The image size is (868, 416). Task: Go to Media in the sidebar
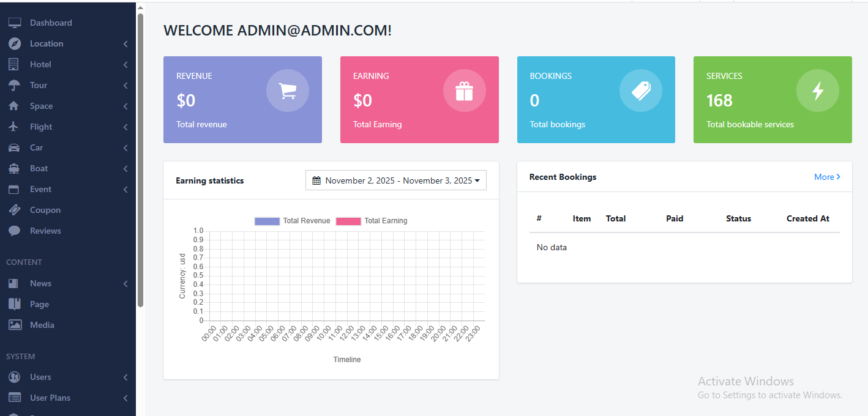click(42, 325)
